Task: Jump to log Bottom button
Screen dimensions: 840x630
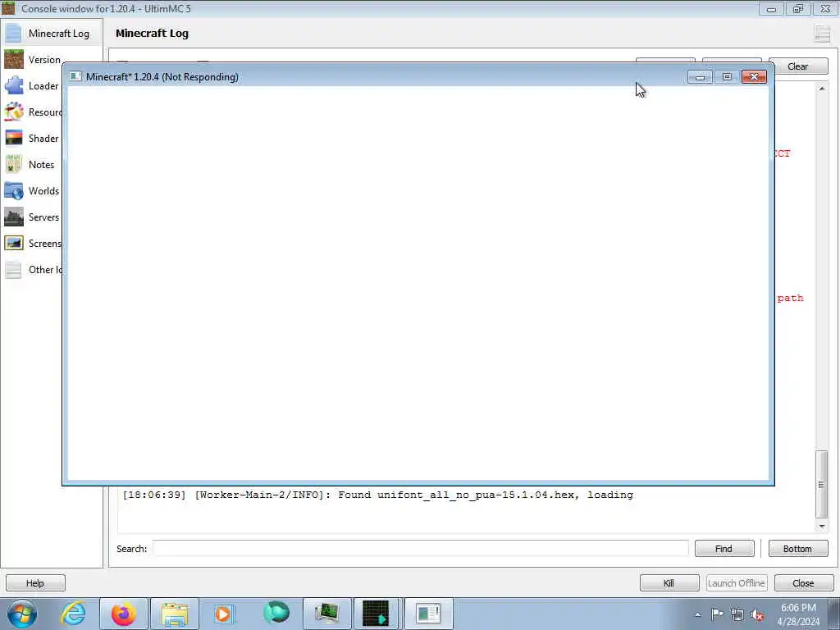Action: point(797,549)
